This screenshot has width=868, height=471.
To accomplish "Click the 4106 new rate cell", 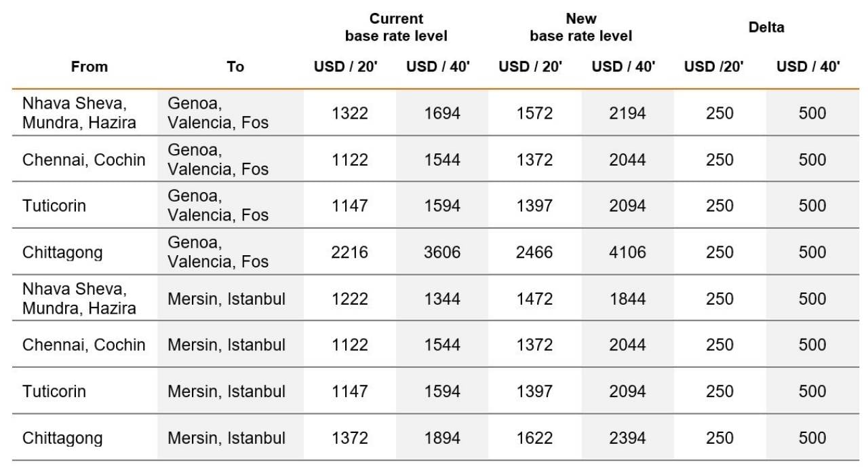I will coord(627,252).
